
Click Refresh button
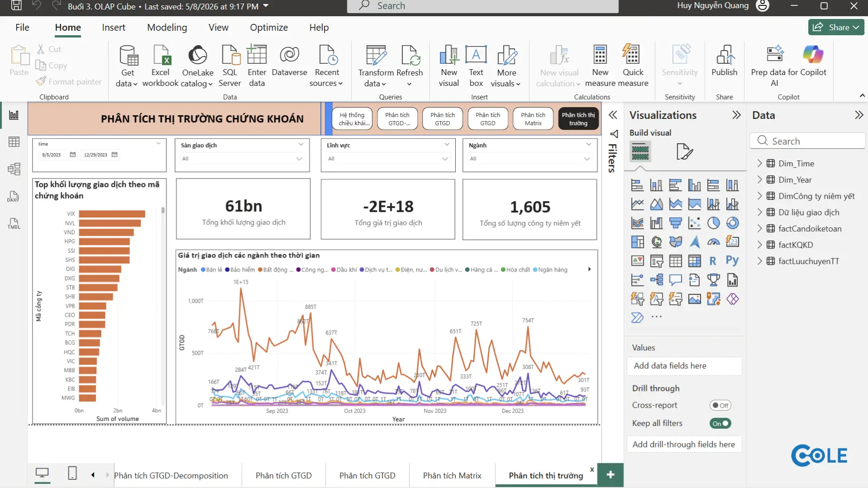click(x=410, y=66)
